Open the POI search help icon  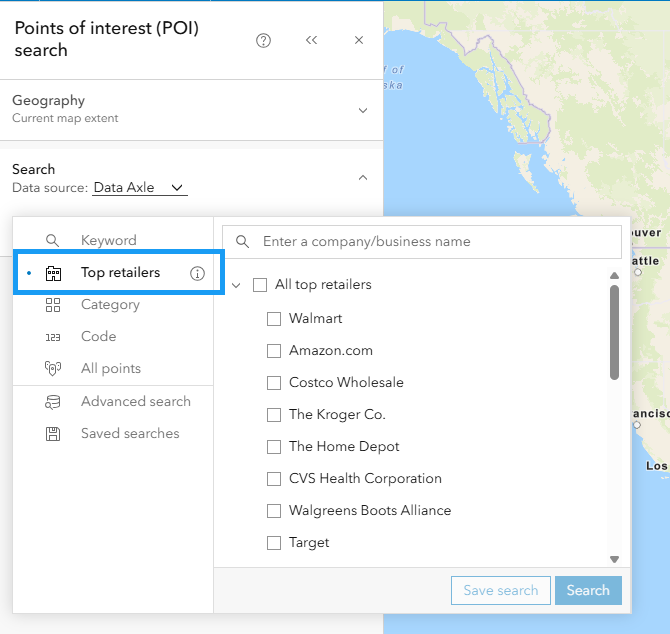click(263, 41)
